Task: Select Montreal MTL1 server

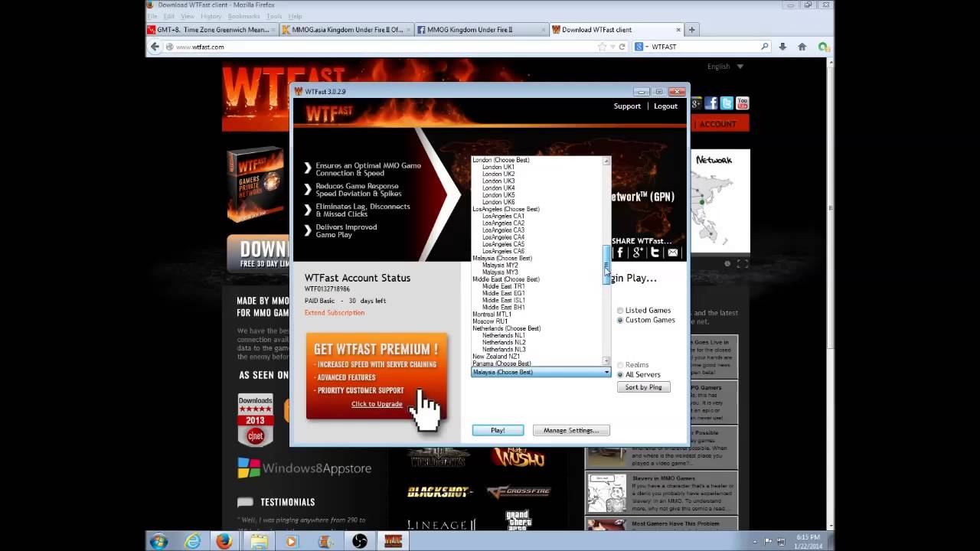Action: click(x=492, y=315)
